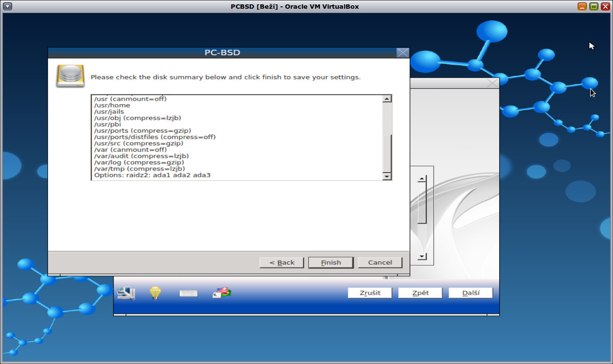Click the Zpět button
The width and height of the screenshot is (613, 364).
click(420, 292)
